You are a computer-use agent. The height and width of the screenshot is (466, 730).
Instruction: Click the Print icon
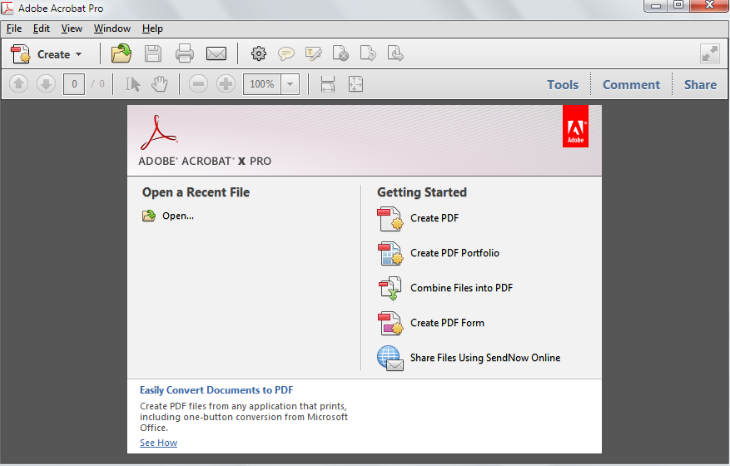pyautogui.click(x=184, y=54)
